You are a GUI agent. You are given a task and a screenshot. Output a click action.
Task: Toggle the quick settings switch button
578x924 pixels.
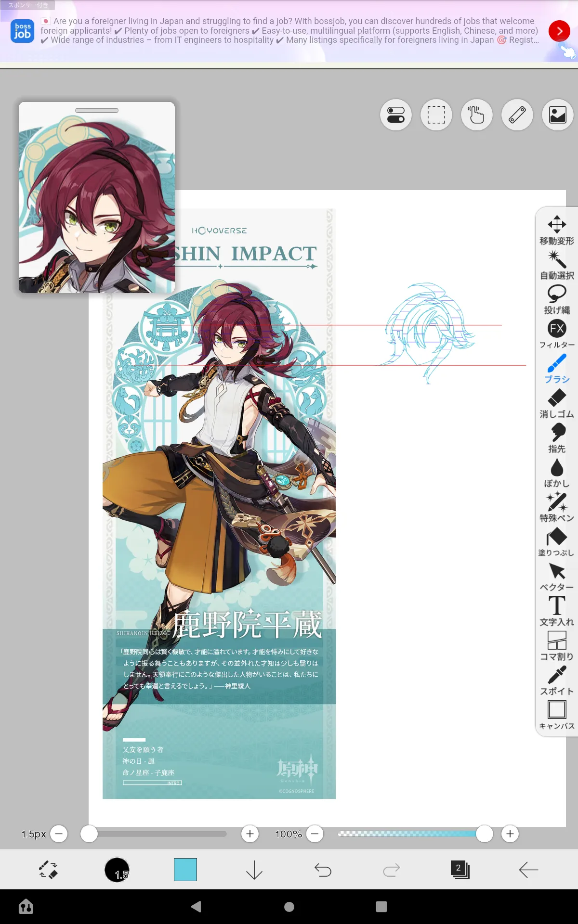pos(396,115)
